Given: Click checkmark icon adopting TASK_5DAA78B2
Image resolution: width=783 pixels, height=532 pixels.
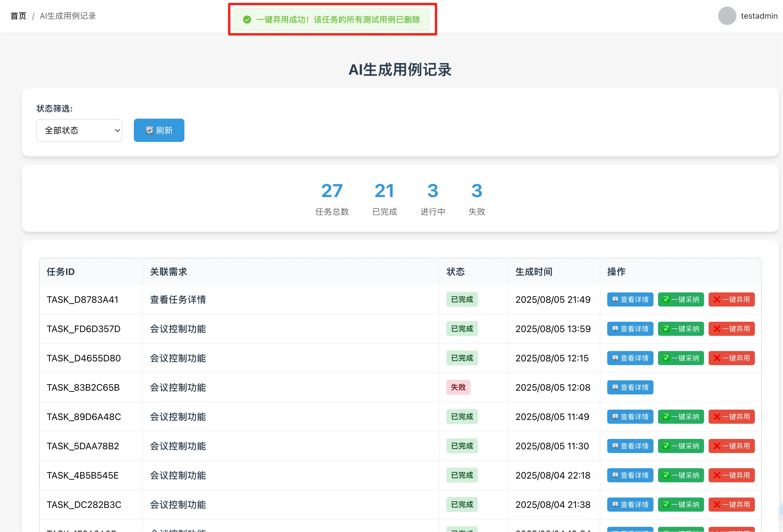Looking at the screenshot, I should click(x=666, y=446).
